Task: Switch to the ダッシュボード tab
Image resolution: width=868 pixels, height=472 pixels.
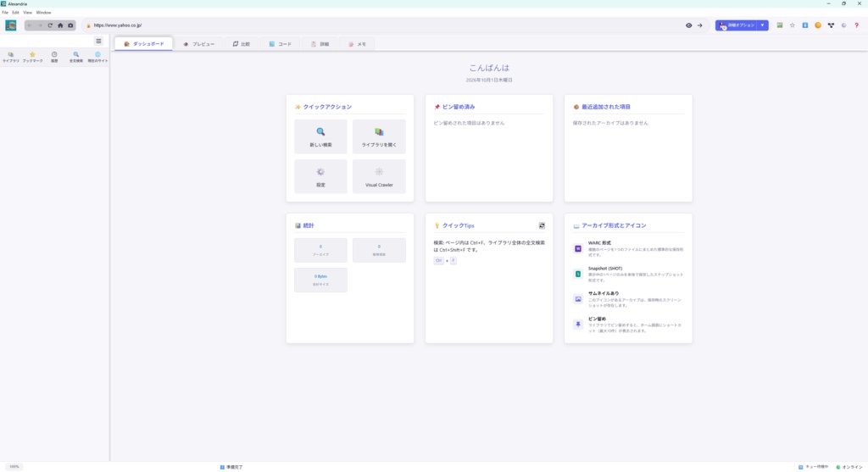Action: coord(144,44)
